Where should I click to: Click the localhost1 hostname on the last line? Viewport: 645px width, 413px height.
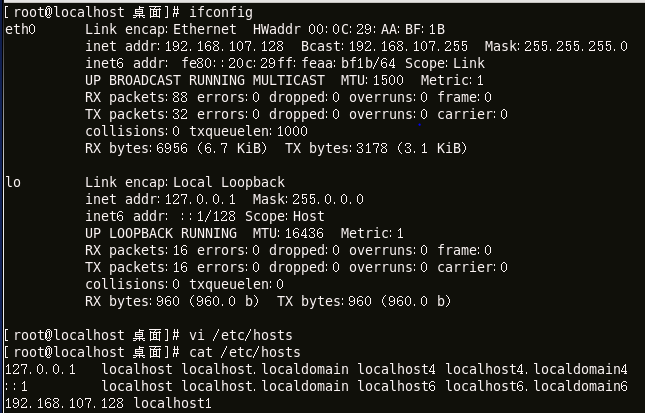[172, 403]
